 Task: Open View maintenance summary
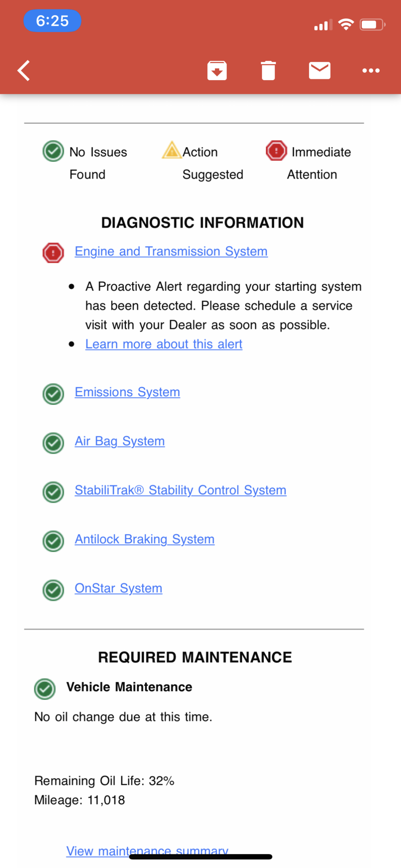(x=146, y=850)
